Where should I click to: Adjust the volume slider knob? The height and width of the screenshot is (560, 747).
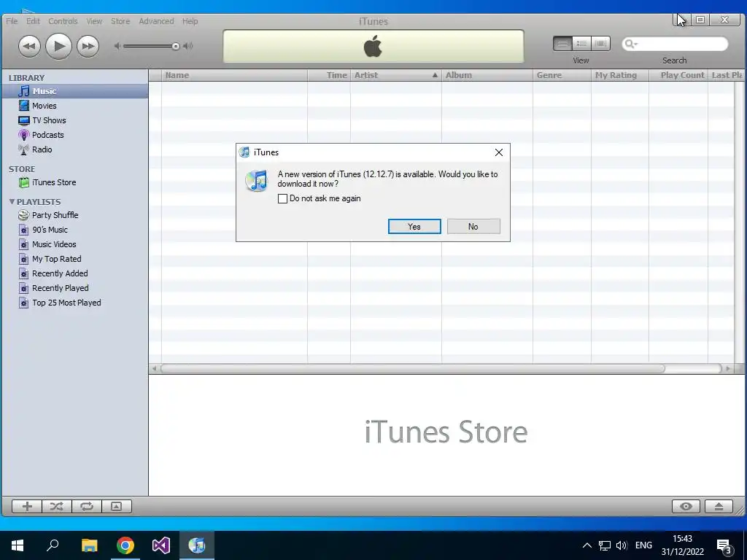(176, 46)
